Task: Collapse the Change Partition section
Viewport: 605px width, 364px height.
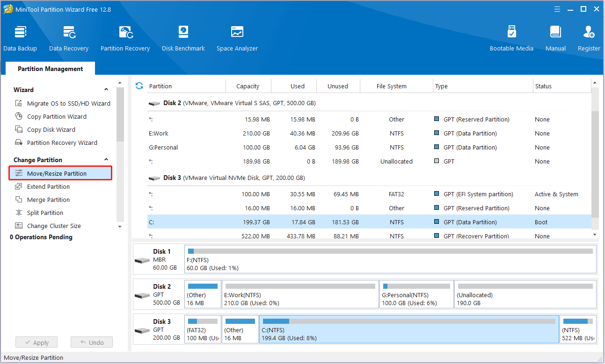Action: [106, 160]
